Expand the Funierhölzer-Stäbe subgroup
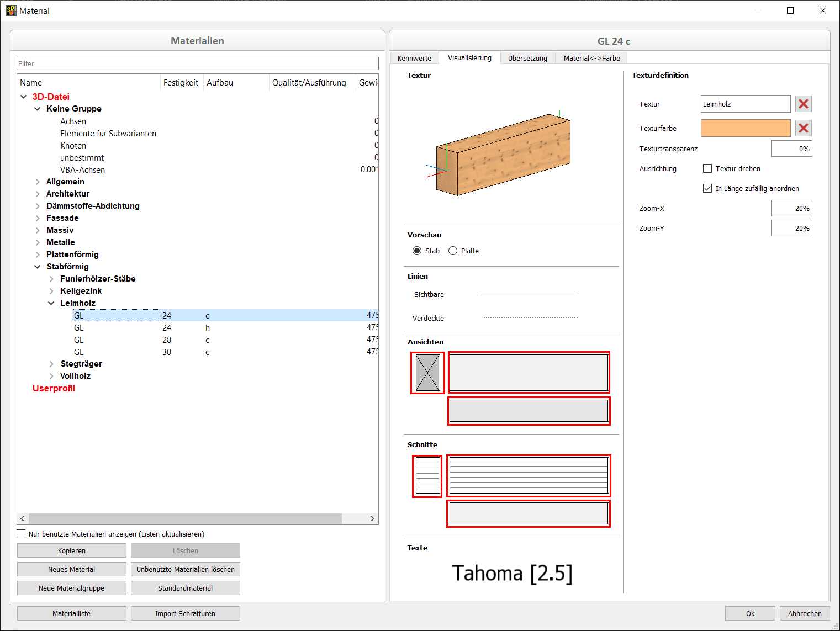840x631 pixels. tap(51, 279)
